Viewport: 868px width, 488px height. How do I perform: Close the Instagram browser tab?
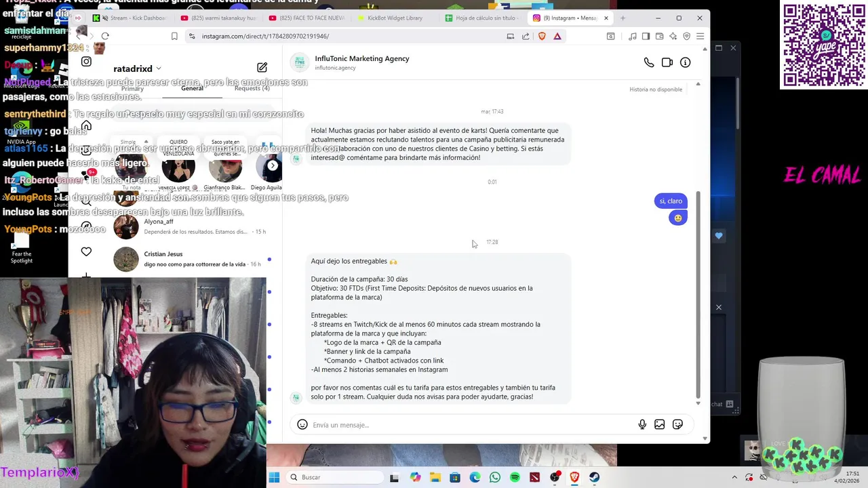click(x=606, y=18)
